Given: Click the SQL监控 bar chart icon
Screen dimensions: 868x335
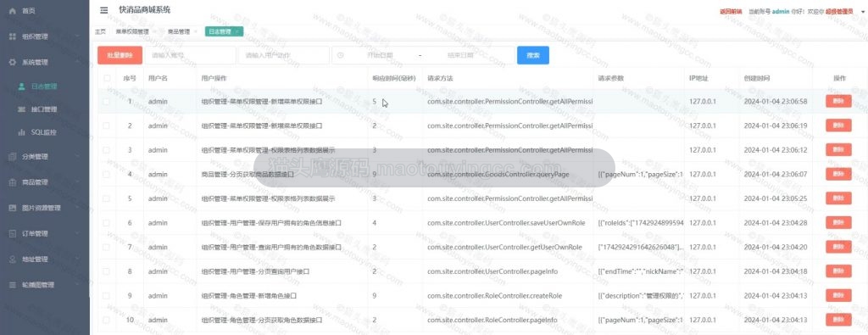Looking at the screenshot, I should pos(21,132).
